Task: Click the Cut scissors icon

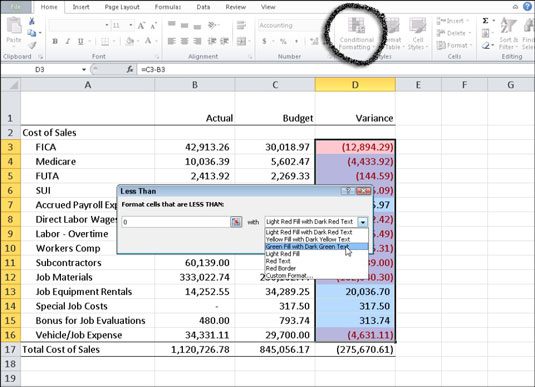Action: tap(32, 21)
